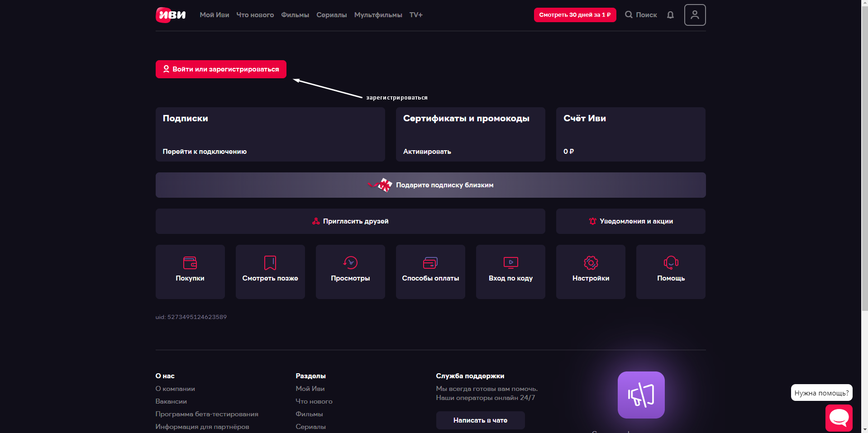Open the user profile avatar icon
This screenshot has height=433, width=868.
coord(695,15)
